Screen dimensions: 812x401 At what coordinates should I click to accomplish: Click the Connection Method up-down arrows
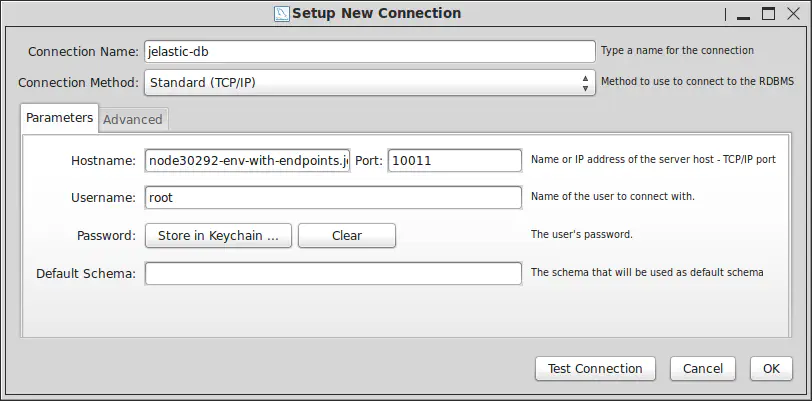click(585, 83)
